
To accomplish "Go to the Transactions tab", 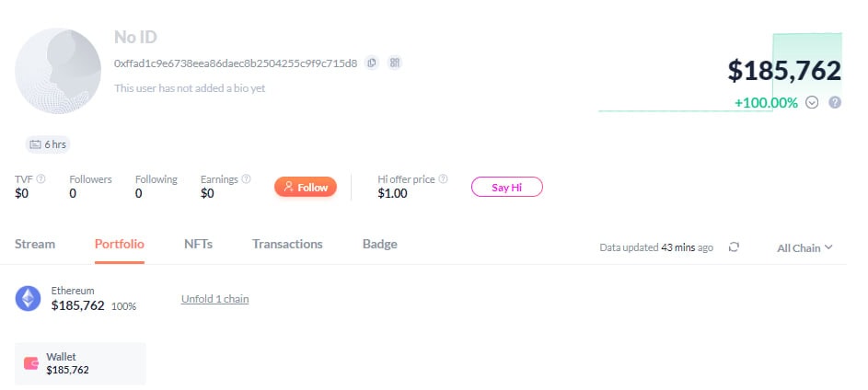I will click(287, 244).
